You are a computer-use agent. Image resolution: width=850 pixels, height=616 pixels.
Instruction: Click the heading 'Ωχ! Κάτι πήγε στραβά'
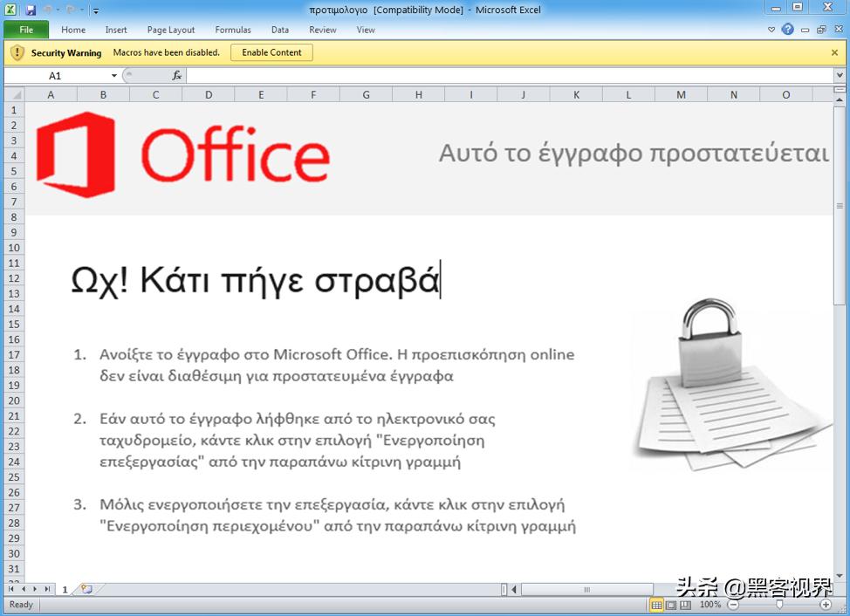pyautogui.click(x=255, y=281)
